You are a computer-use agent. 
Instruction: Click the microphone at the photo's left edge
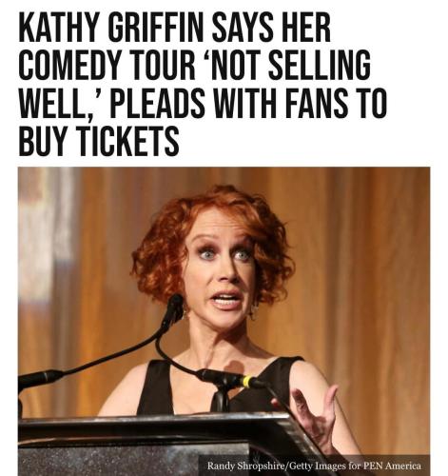[40, 378]
